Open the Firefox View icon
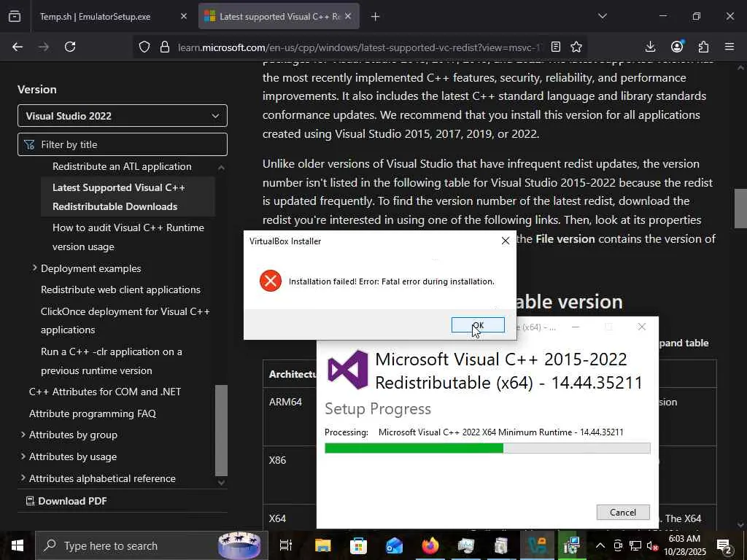Image resolution: width=747 pixels, height=560 pixels. point(15,17)
